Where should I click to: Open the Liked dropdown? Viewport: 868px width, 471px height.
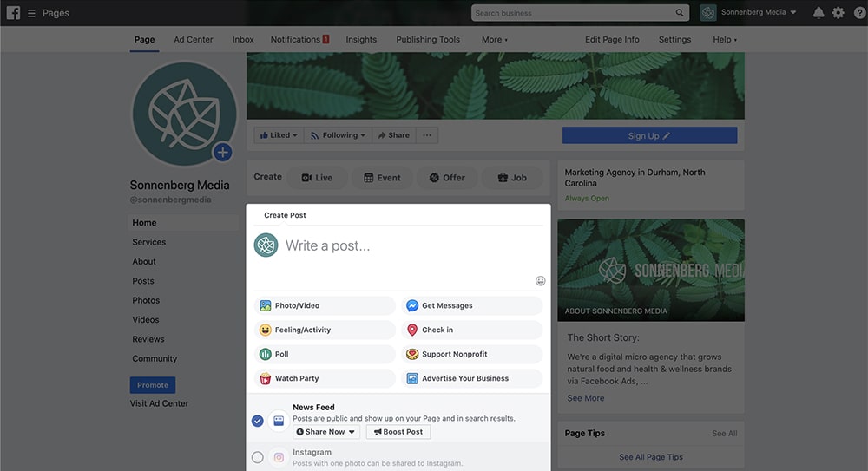(279, 135)
